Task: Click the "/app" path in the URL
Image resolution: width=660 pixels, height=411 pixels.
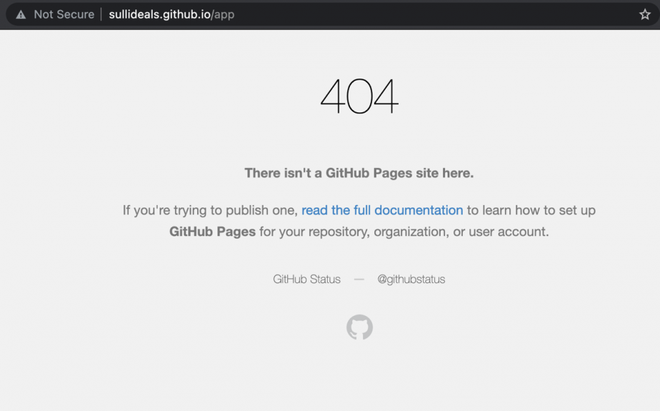Action: [223, 15]
